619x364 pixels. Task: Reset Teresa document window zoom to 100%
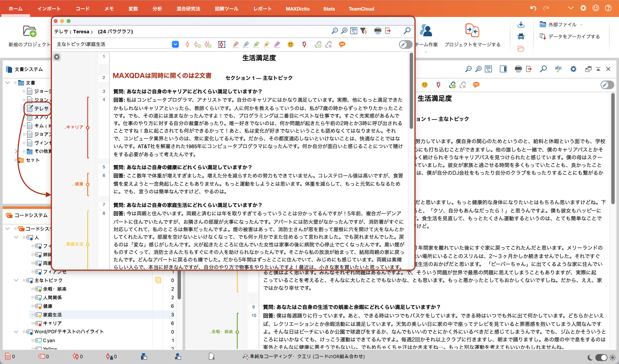pos(354,31)
